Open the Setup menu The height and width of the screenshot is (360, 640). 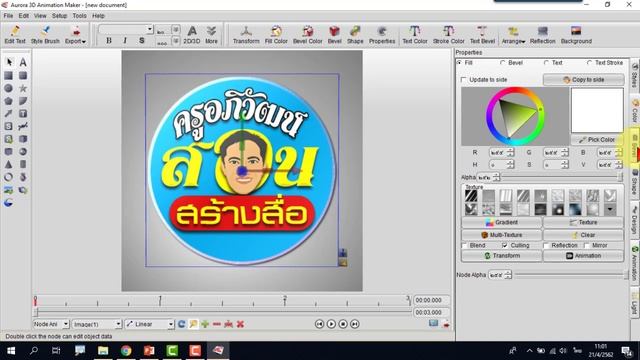pos(59,16)
